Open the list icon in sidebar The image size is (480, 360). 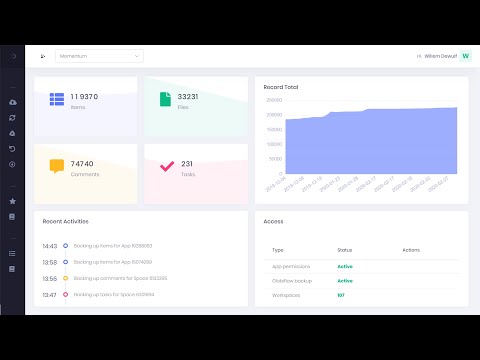point(12,253)
